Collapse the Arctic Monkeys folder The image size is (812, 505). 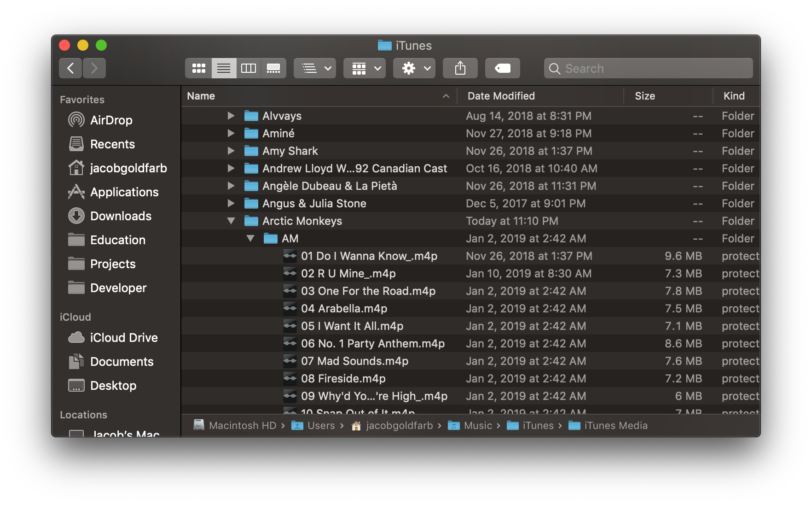[231, 221]
